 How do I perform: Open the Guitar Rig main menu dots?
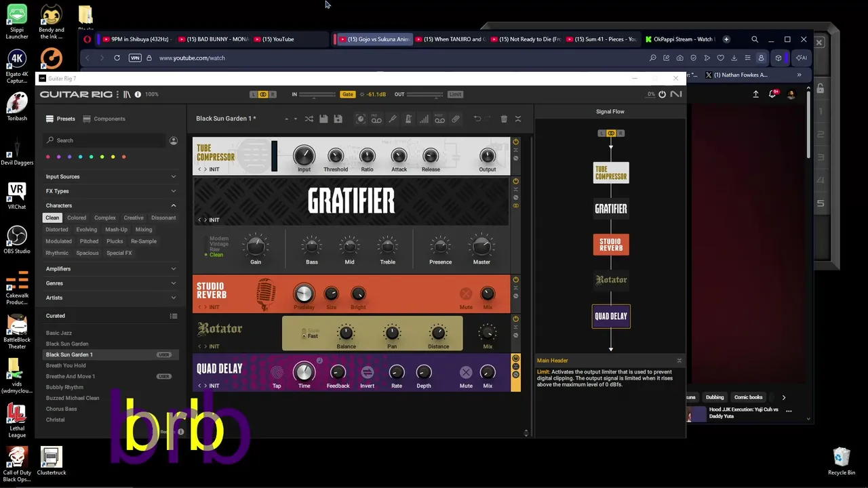click(x=117, y=94)
